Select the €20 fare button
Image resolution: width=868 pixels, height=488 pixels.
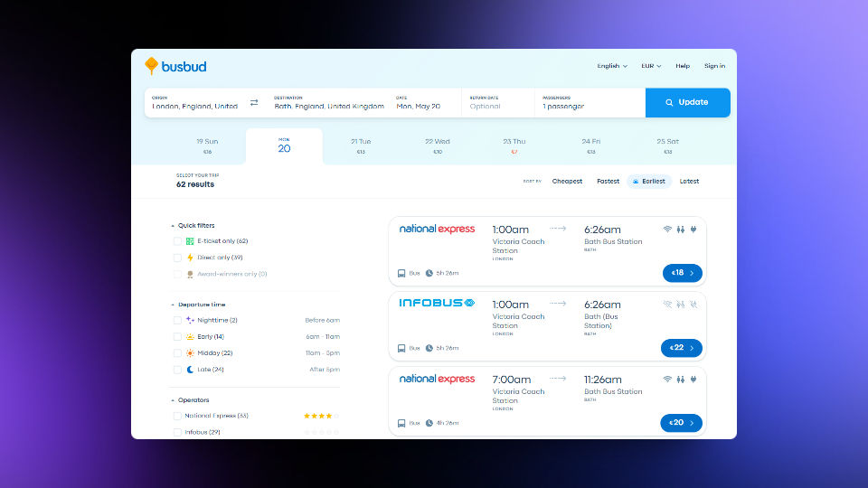tap(681, 423)
